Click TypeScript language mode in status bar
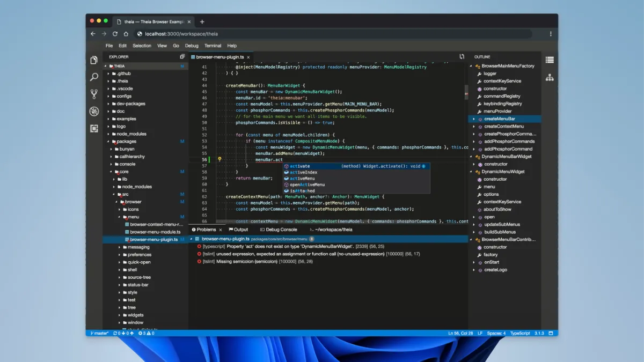644x362 pixels. pos(519,333)
